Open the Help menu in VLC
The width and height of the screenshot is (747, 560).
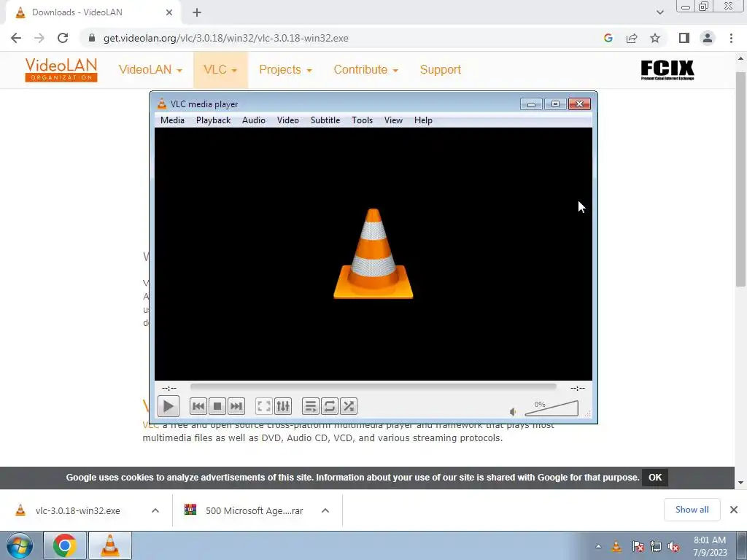[423, 120]
